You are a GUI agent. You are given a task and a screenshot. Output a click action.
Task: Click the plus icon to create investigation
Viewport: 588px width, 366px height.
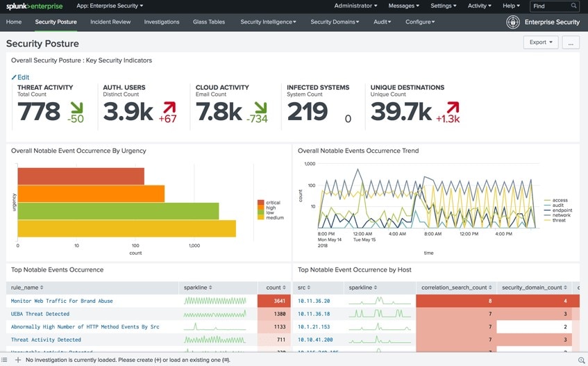[17, 360]
